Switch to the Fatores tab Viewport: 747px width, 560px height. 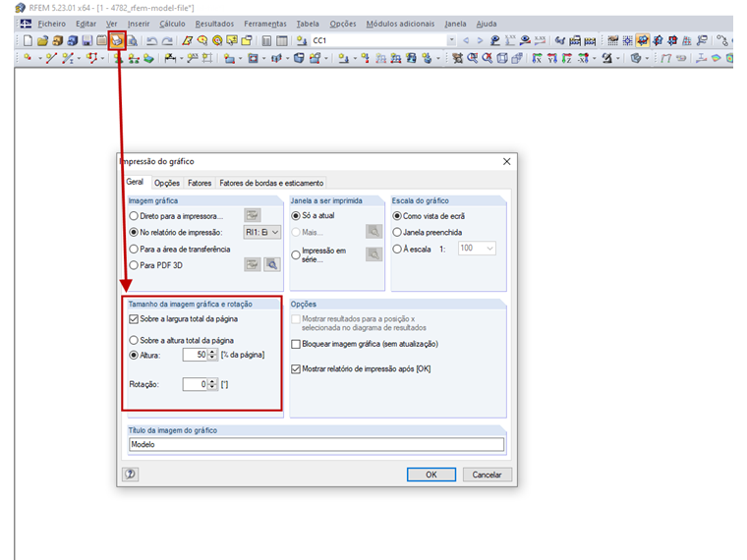pos(200,183)
